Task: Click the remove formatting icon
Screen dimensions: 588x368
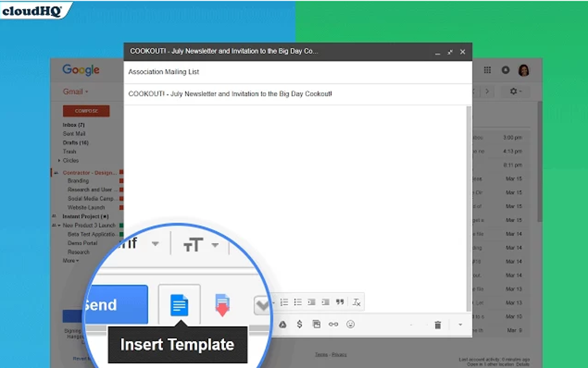Action: pyautogui.click(x=357, y=302)
